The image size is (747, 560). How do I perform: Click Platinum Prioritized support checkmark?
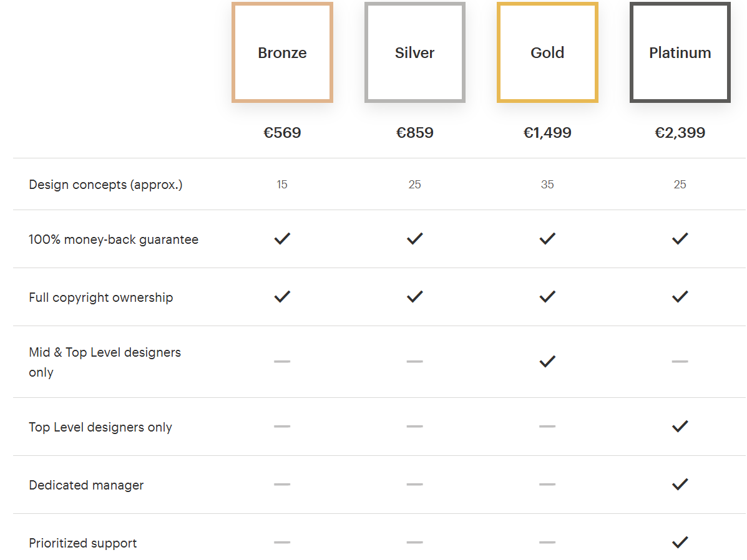[x=680, y=542]
